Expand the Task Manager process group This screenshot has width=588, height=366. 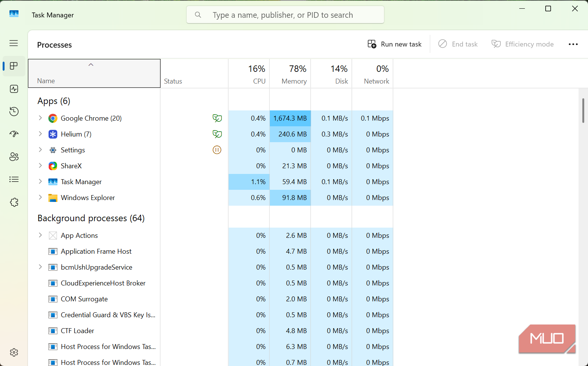tap(40, 181)
